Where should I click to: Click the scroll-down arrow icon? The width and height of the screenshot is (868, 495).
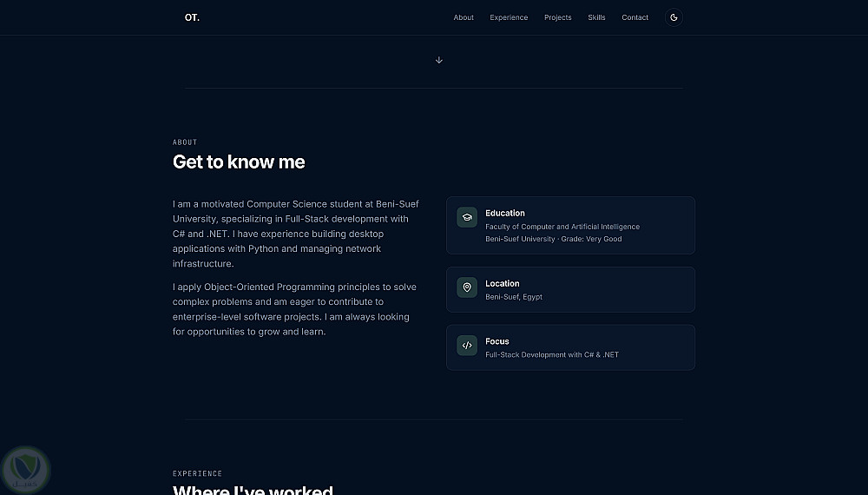[x=439, y=60]
